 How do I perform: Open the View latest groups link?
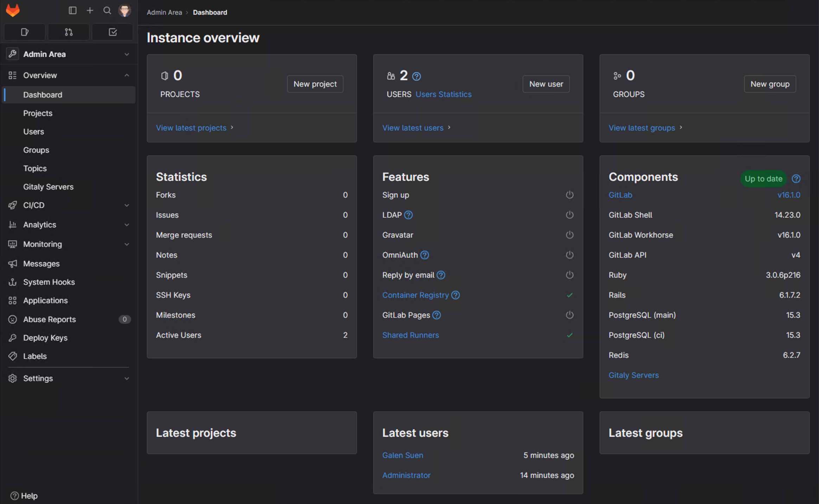641,128
